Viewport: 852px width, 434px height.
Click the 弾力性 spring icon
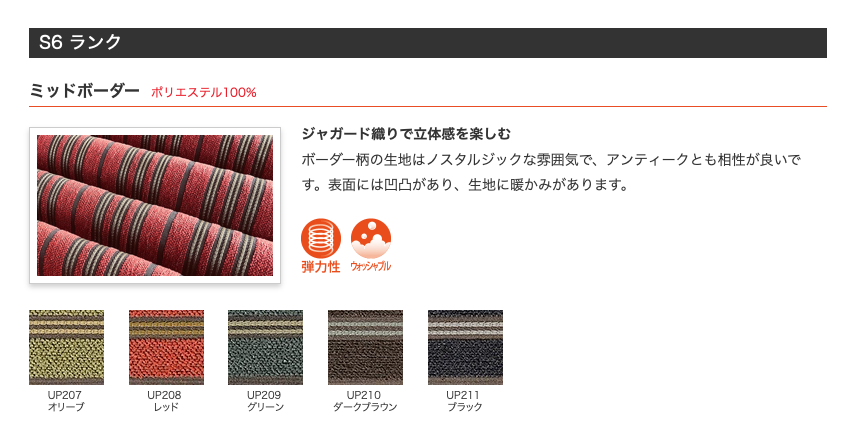(x=321, y=238)
